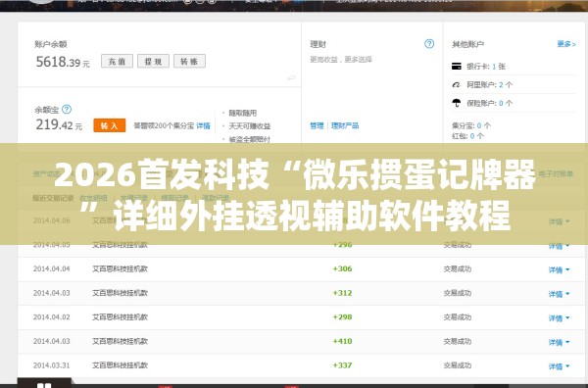The width and height of the screenshot is (588, 388).
Task: Click the 账户余额 heading
Action: 51,44
